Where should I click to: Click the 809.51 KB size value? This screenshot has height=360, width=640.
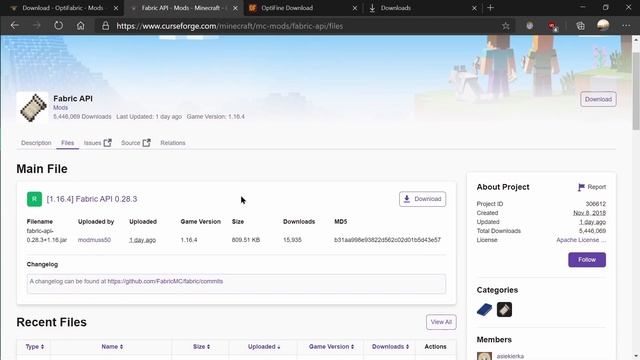tap(246, 240)
